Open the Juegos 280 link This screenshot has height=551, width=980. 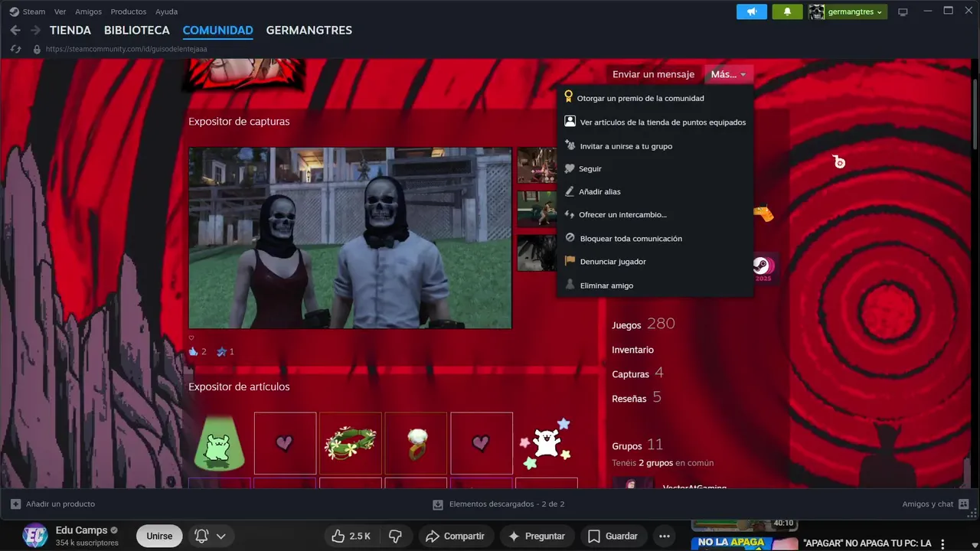[643, 324]
